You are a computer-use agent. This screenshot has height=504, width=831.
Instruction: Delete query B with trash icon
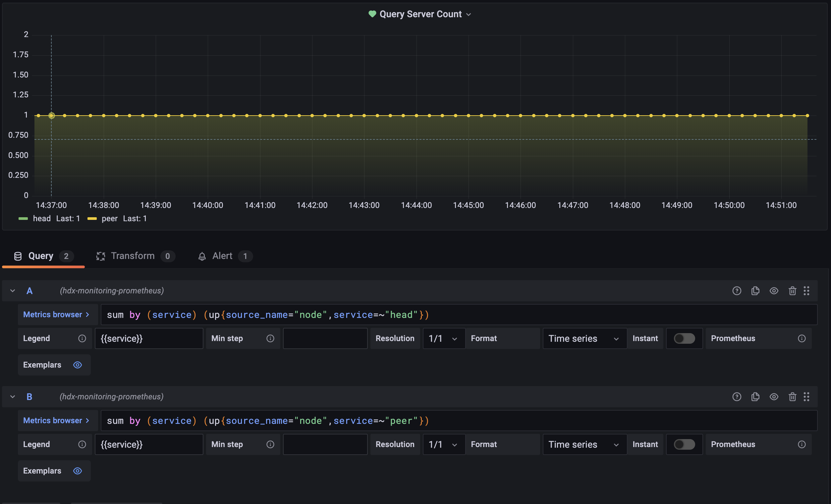pyautogui.click(x=792, y=396)
